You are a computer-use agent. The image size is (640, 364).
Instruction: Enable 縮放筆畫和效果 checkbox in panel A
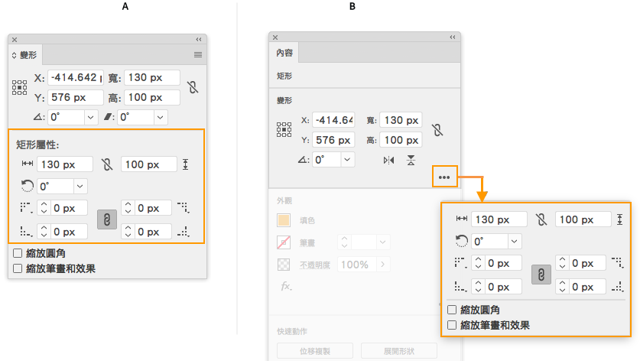tap(18, 268)
